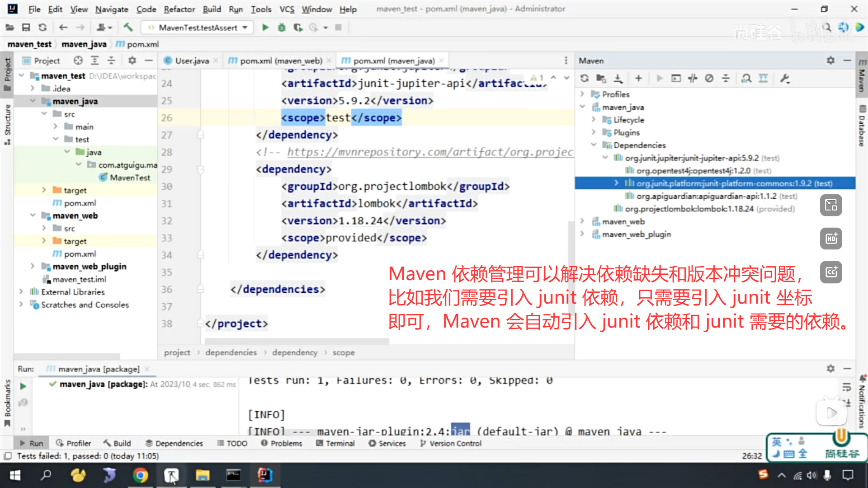Add Maven project with plus icon
This screenshot has height=488, width=868.
coord(638,78)
